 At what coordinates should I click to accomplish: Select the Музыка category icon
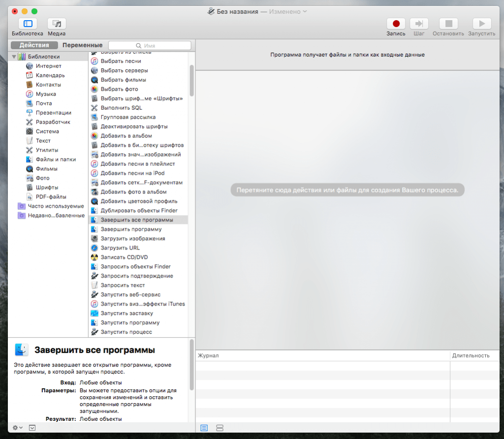30,94
